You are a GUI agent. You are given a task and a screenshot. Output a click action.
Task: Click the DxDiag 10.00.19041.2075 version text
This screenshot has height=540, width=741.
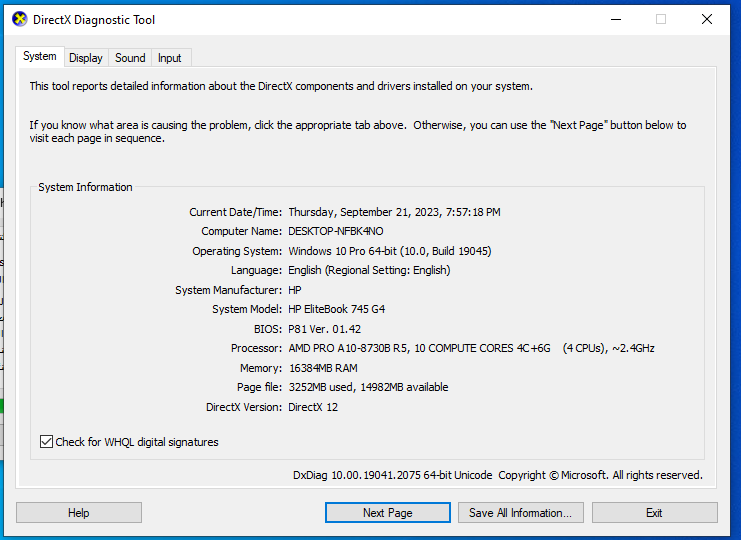[x=392, y=475]
